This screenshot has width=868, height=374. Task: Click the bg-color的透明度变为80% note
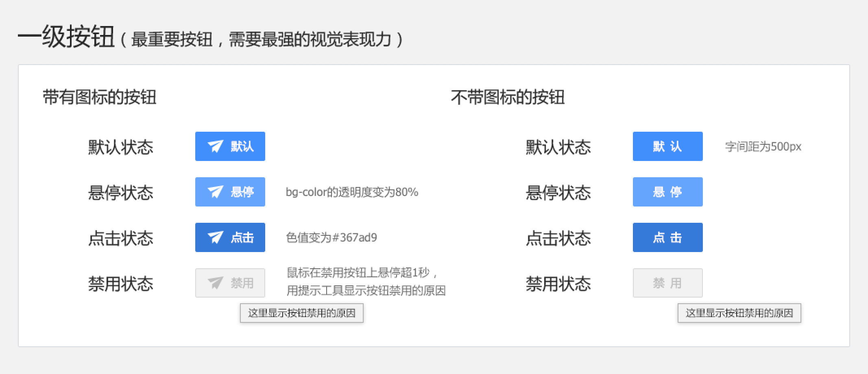tap(352, 192)
